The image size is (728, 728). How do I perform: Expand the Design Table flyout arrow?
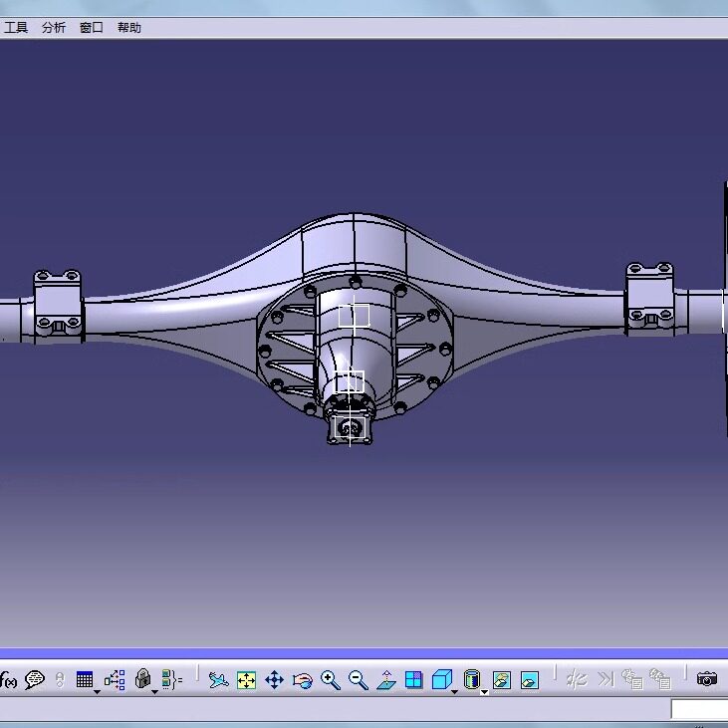97,692
